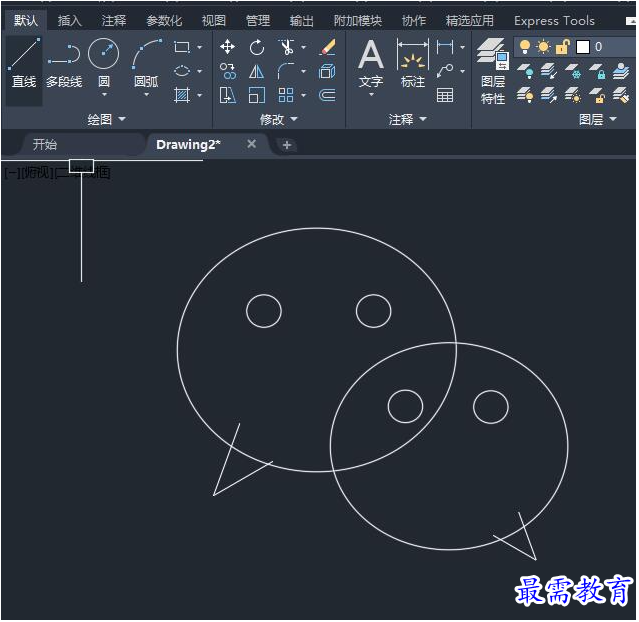
Task: Click layer 0 white color swatch
Action: coord(583,47)
